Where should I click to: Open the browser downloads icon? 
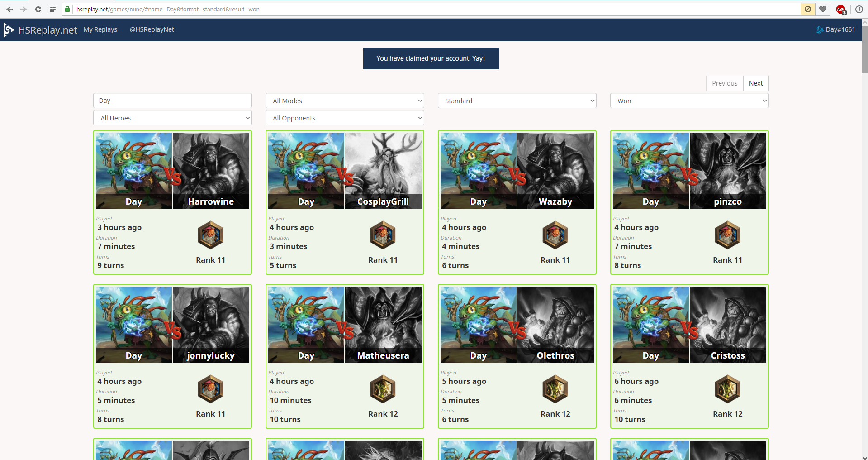[x=859, y=9]
